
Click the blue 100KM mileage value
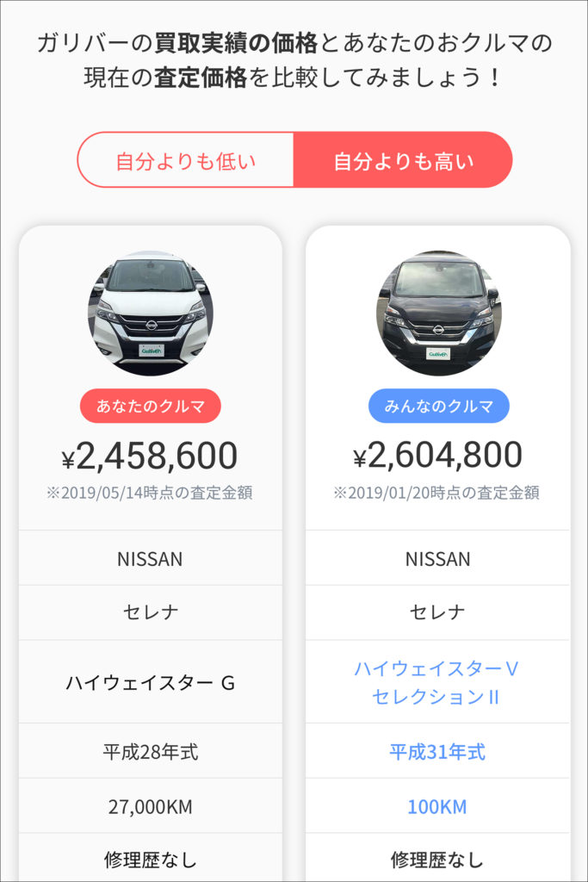[x=437, y=806]
